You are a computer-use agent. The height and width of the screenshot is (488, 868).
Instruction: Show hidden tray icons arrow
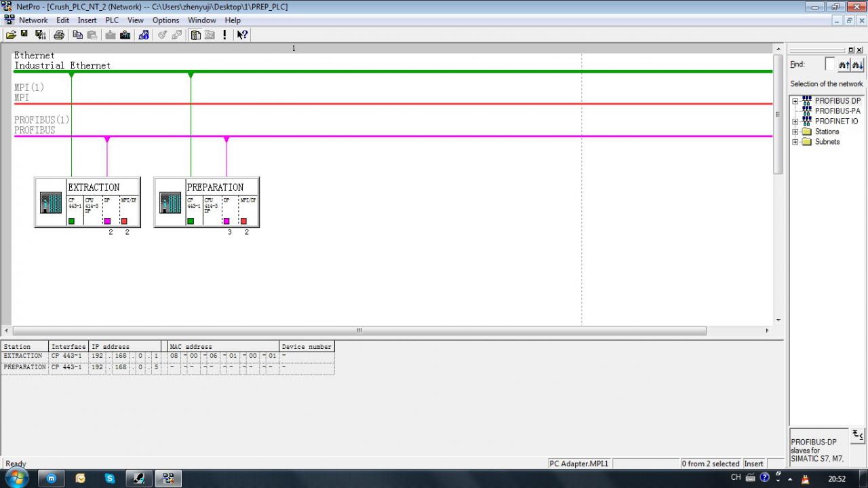coord(789,478)
